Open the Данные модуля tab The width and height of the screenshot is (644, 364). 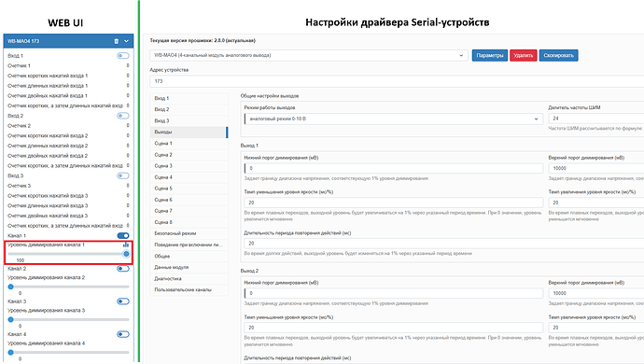(189, 267)
